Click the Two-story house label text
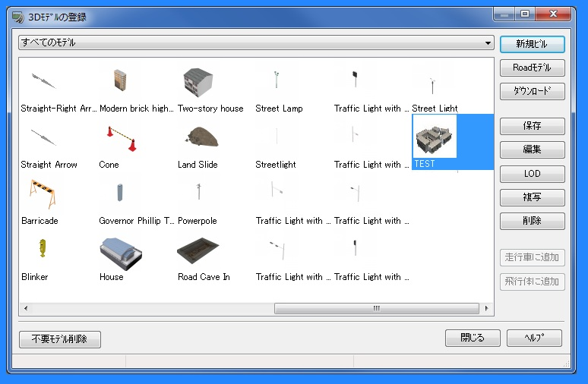The image size is (588, 384). [x=210, y=109]
